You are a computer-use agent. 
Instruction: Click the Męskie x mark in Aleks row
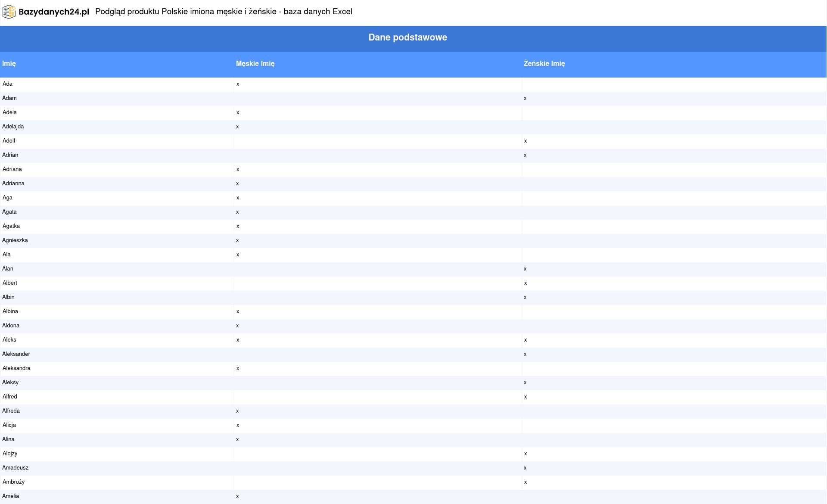(238, 340)
